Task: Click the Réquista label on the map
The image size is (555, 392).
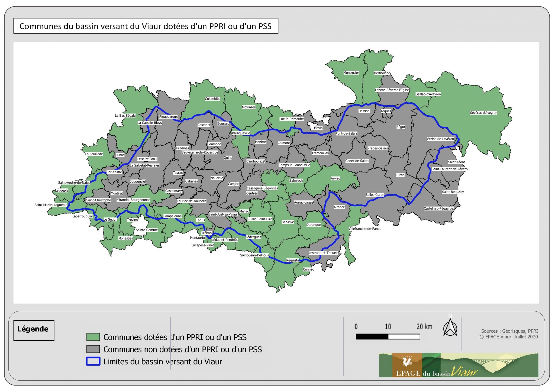Action: [293, 260]
